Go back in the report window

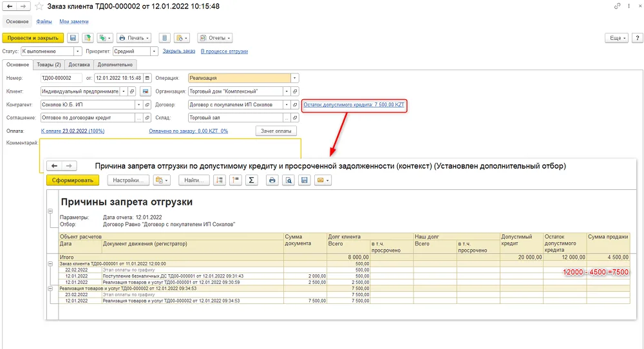54,166
